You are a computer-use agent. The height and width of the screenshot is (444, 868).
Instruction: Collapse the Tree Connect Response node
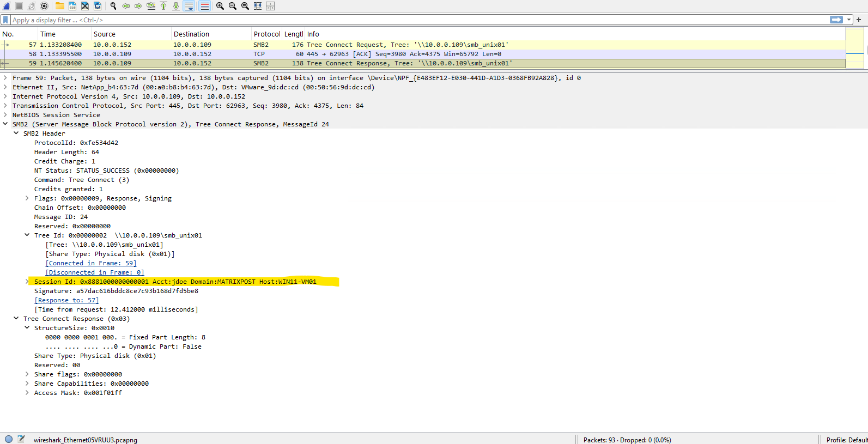(x=16, y=319)
